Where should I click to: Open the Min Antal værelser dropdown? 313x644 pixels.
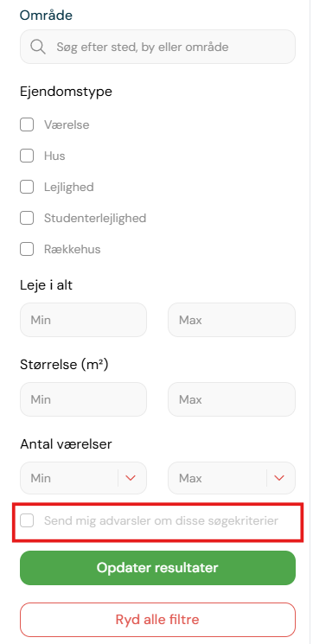click(83, 478)
